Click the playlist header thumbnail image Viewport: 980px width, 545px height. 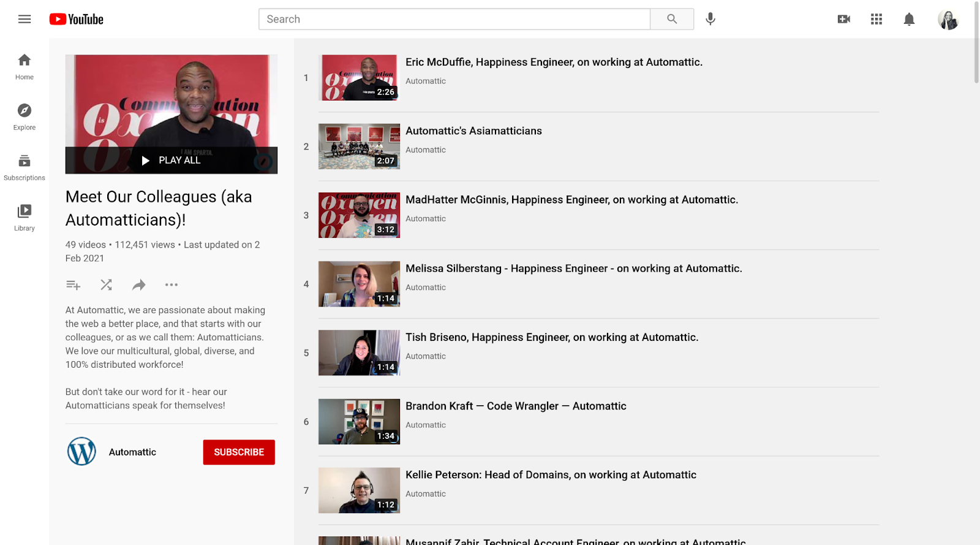point(171,114)
